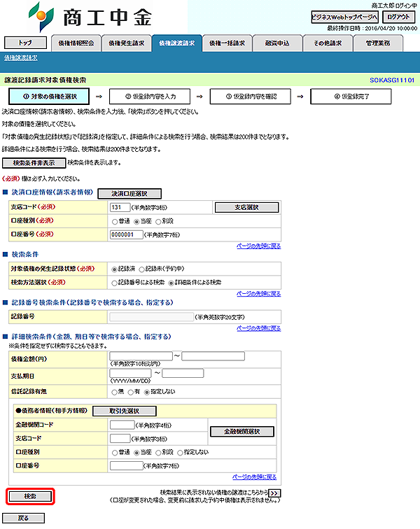The width and height of the screenshot is (420, 529).
Task: Click the debtor 口座番号 input field
Action: [x=126, y=466]
